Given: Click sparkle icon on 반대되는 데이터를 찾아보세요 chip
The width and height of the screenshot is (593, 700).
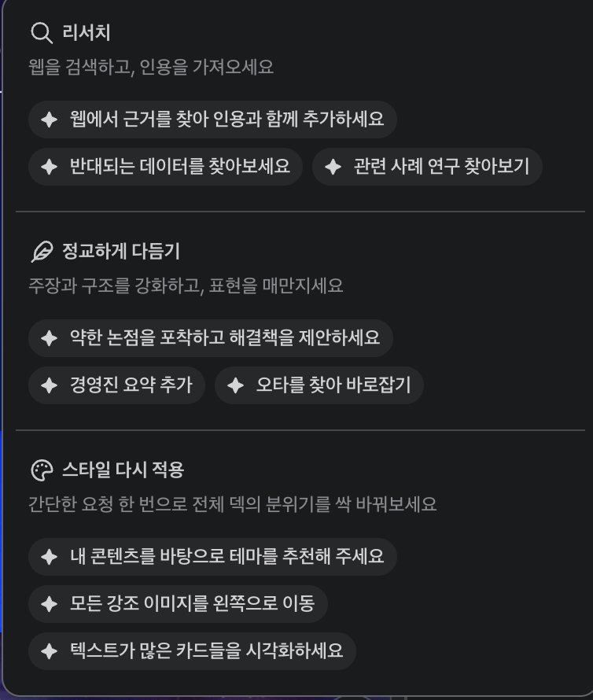Looking at the screenshot, I should click(50, 167).
